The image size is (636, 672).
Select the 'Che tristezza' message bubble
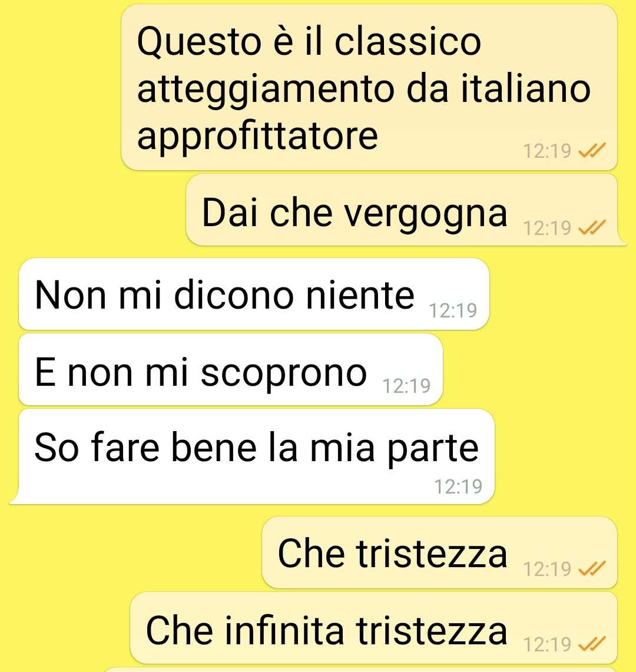(439, 552)
